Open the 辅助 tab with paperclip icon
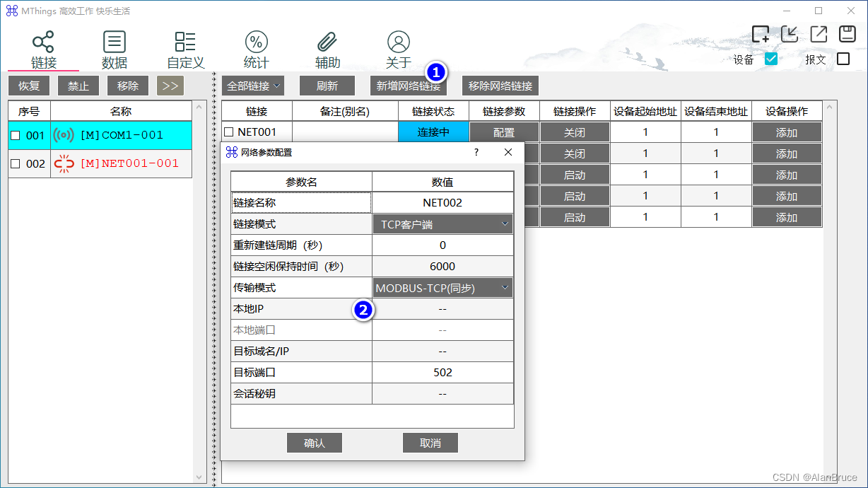 click(x=327, y=50)
